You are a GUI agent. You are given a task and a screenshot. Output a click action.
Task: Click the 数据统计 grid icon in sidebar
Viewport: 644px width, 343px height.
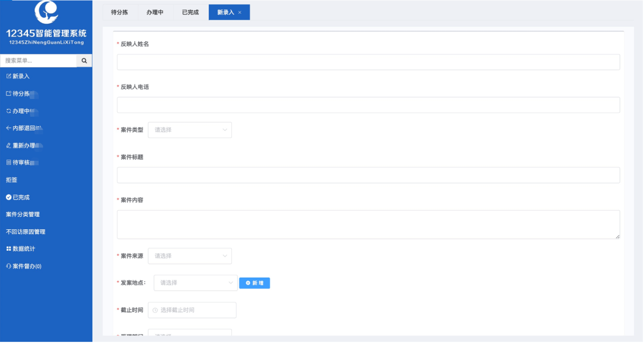pyautogui.click(x=8, y=249)
